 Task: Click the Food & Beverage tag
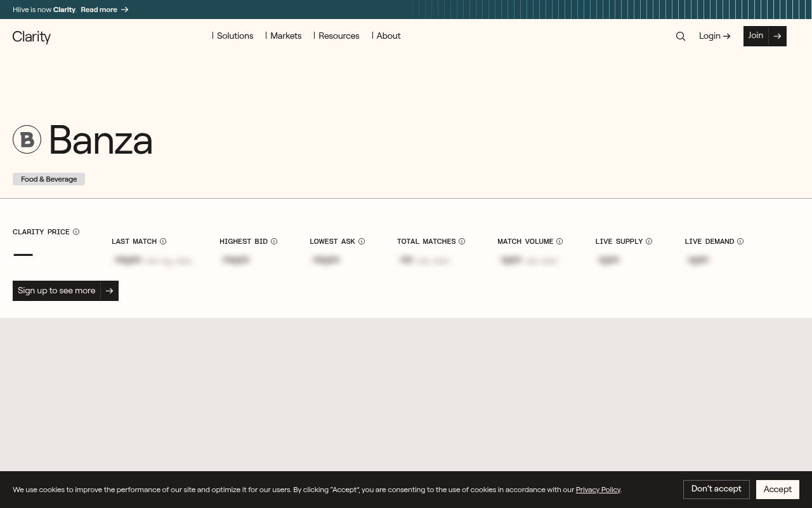49,179
